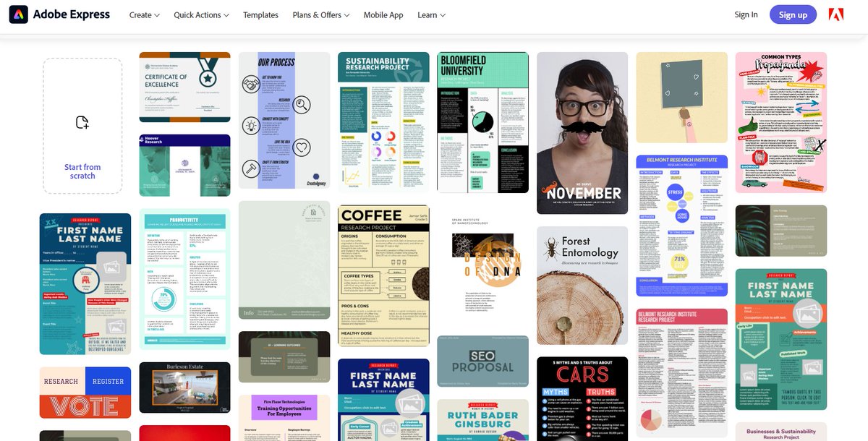
Task: Click the Sign up button
Action: pos(793,14)
